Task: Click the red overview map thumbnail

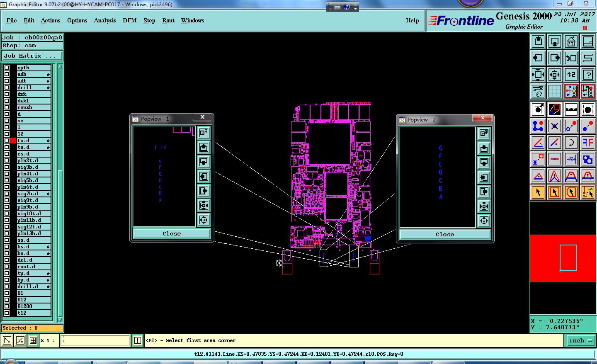Action: pyautogui.click(x=563, y=259)
